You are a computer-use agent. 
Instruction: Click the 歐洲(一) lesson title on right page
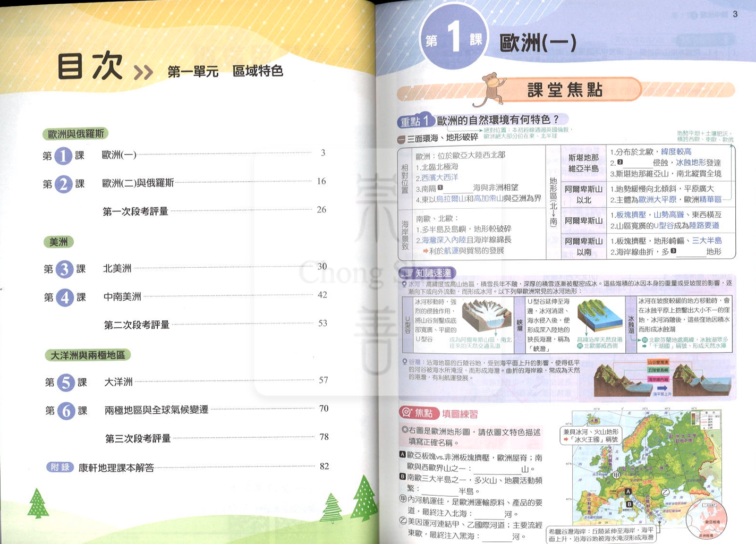click(x=538, y=42)
